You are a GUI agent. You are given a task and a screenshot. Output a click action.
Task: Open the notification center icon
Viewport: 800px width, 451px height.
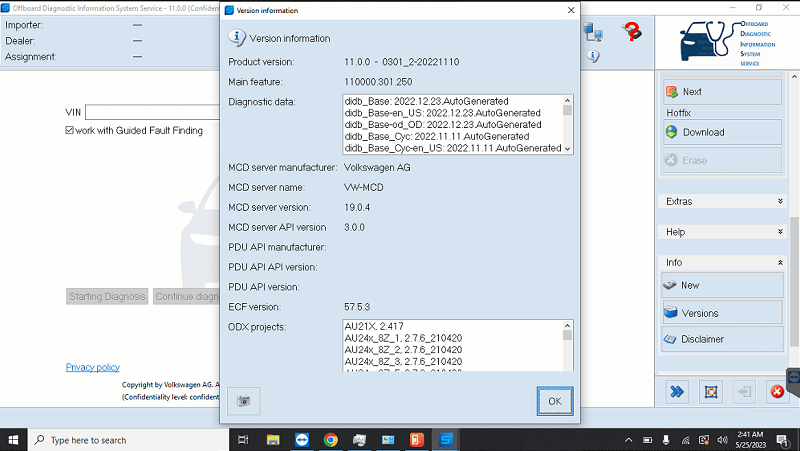click(782, 440)
